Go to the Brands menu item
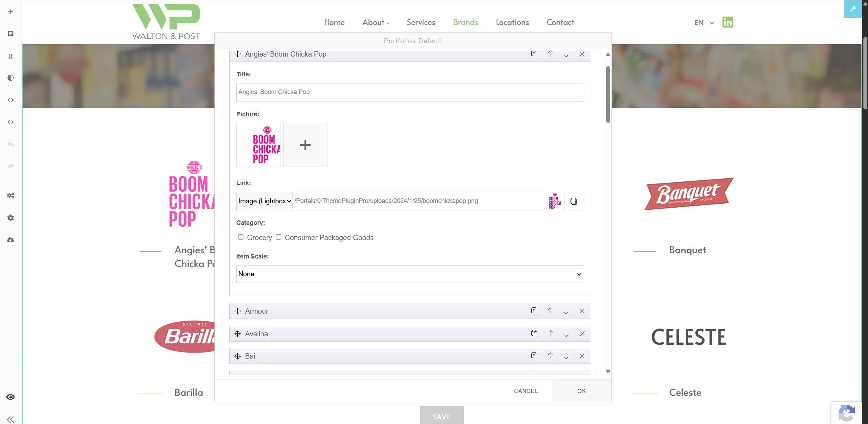The height and width of the screenshot is (424, 868). (x=466, y=22)
